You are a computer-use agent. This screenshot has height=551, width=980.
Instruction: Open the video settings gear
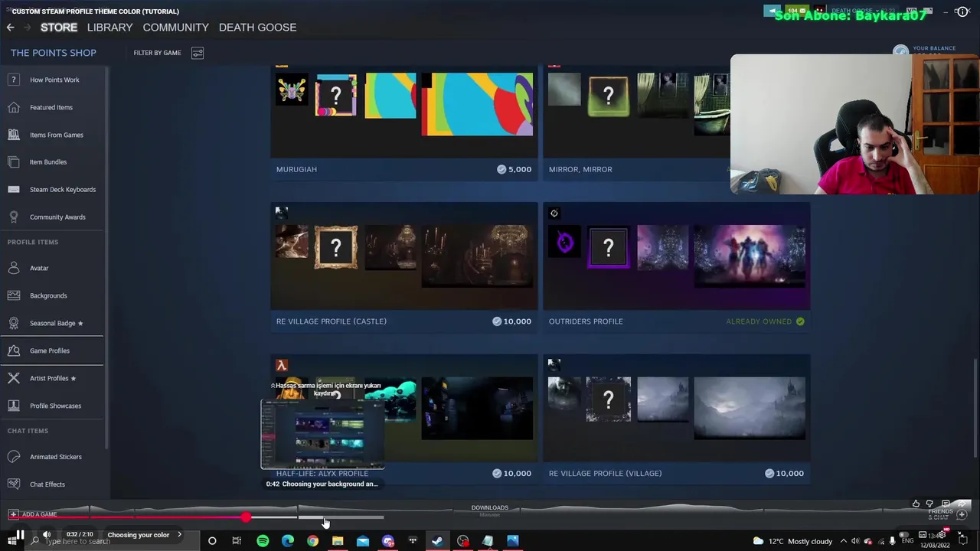pyautogui.click(x=941, y=535)
